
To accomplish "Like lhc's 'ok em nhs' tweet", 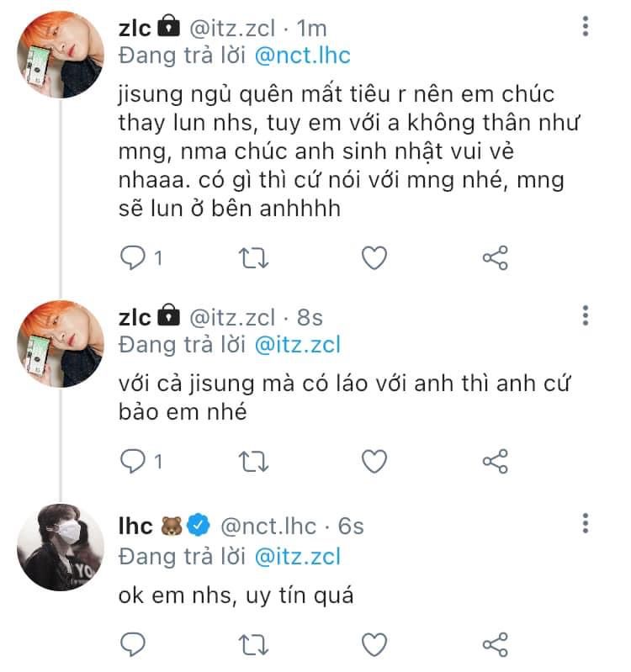I will pyautogui.click(x=374, y=644).
